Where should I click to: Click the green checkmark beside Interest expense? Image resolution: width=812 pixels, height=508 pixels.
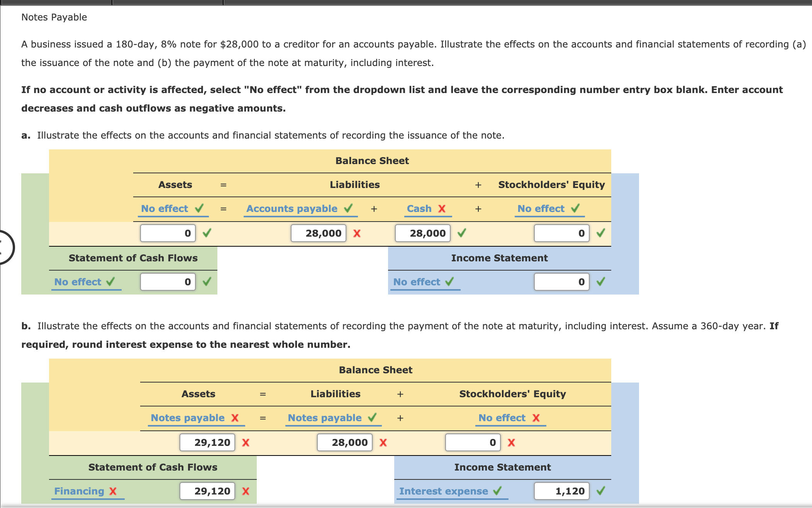coord(497,491)
